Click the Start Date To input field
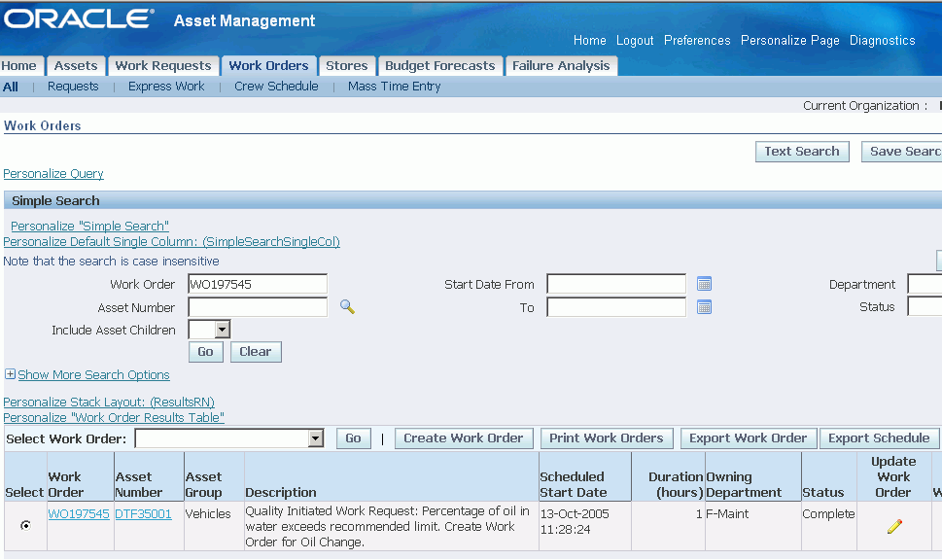Screen dimensions: 942x560 pos(616,307)
